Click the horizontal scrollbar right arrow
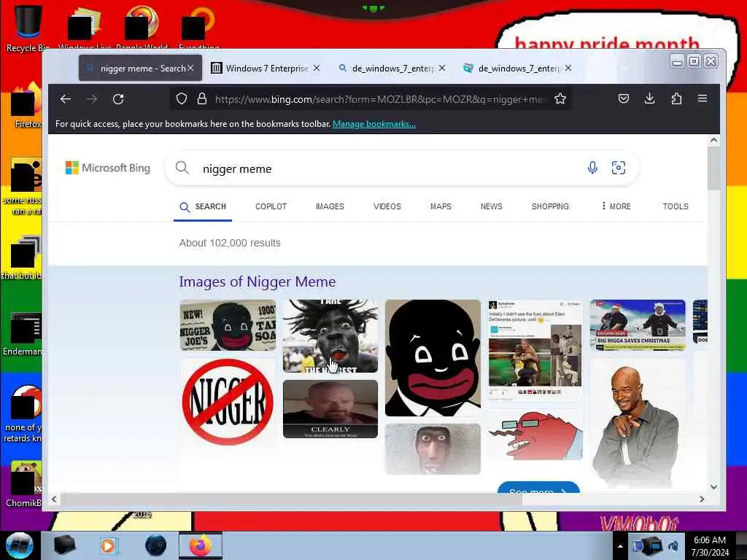Image resolution: width=747 pixels, height=560 pixels. click(702, 499)
